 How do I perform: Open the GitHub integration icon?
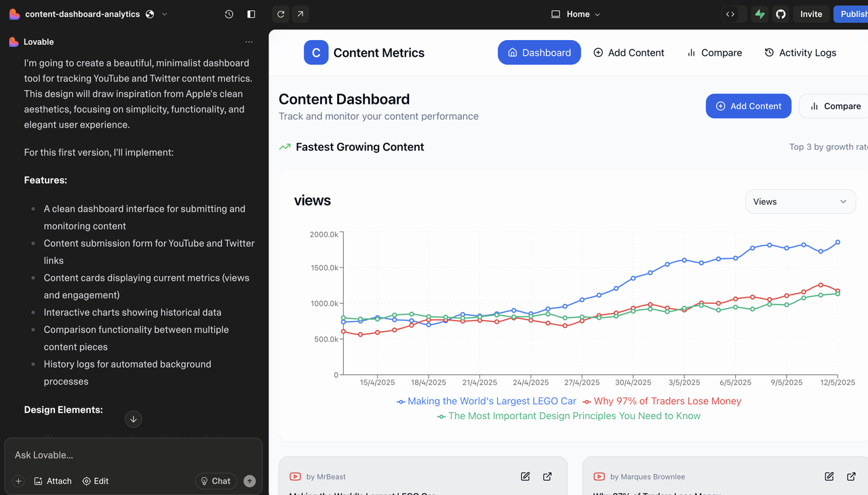point(781,14)
